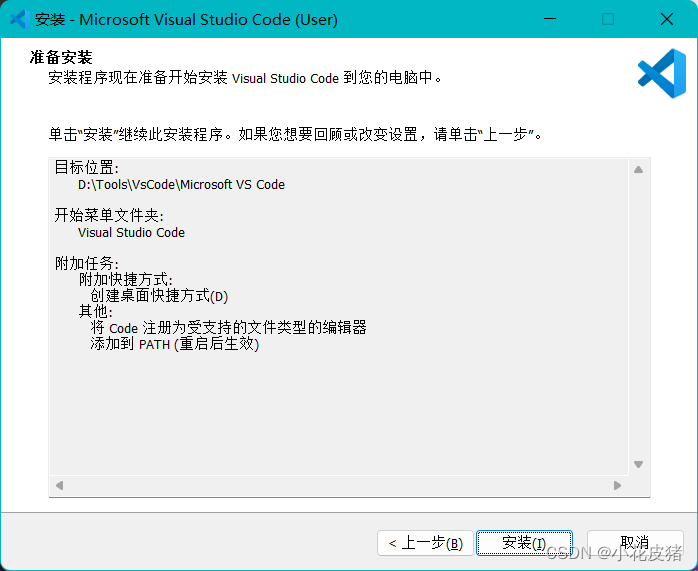The image size is (698, 571).
Task: Click the summary box's scroll down arrow
Action: (638, 464)
